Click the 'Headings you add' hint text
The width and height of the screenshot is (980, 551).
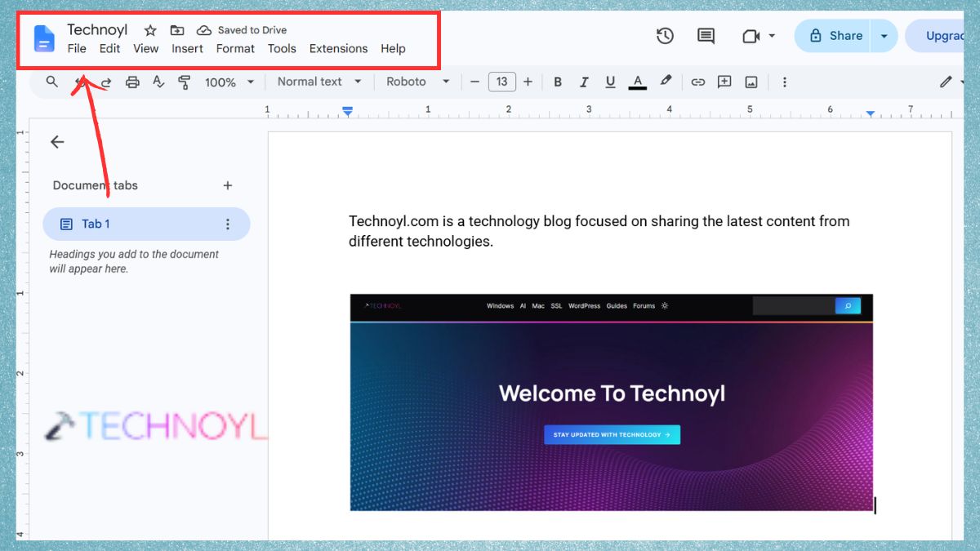[x=134, y=261]
